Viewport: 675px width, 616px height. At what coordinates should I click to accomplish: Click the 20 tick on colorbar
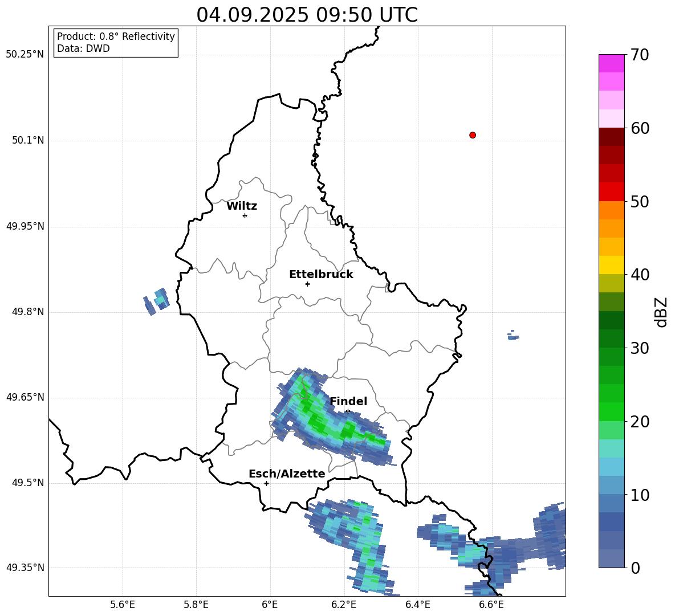[640, 421]
